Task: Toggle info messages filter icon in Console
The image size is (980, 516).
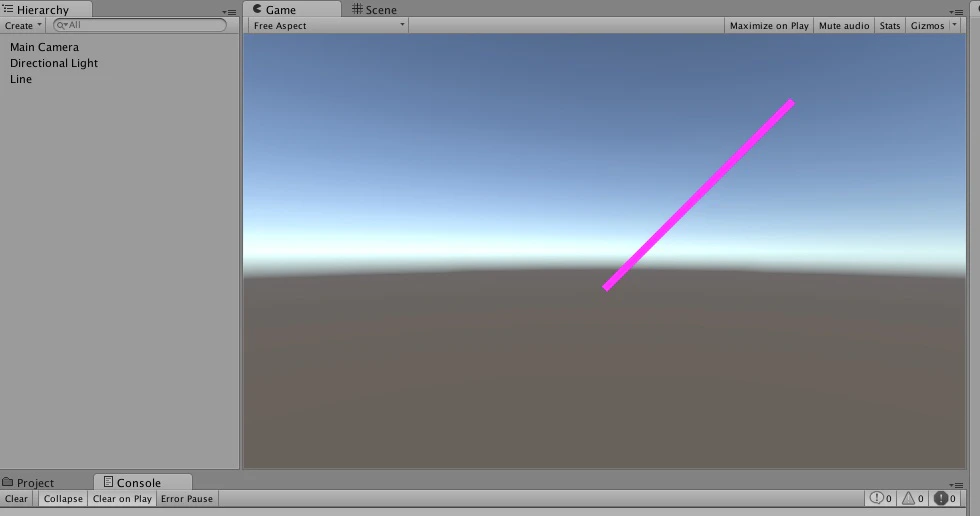Action: tap(881, 499)
